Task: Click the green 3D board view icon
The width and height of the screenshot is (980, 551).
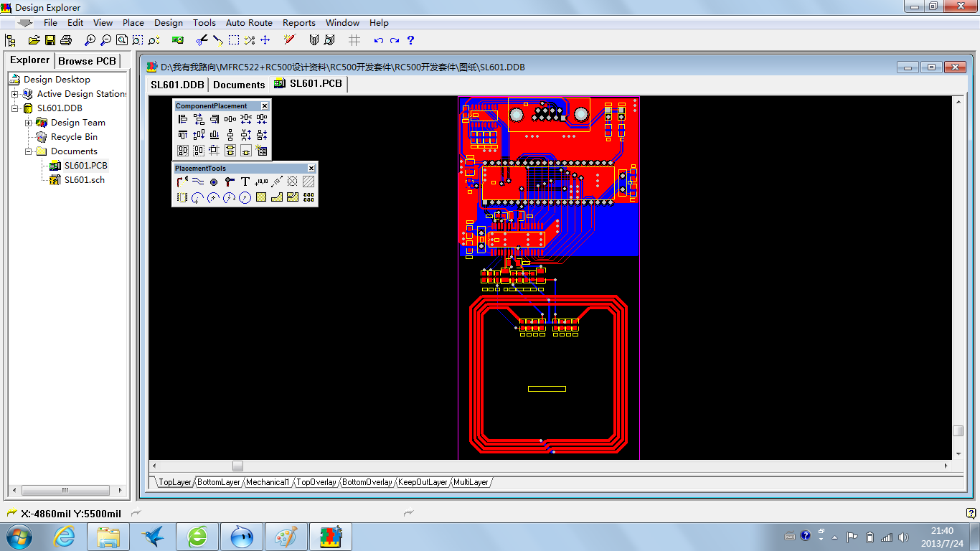Action: point(178,40)
